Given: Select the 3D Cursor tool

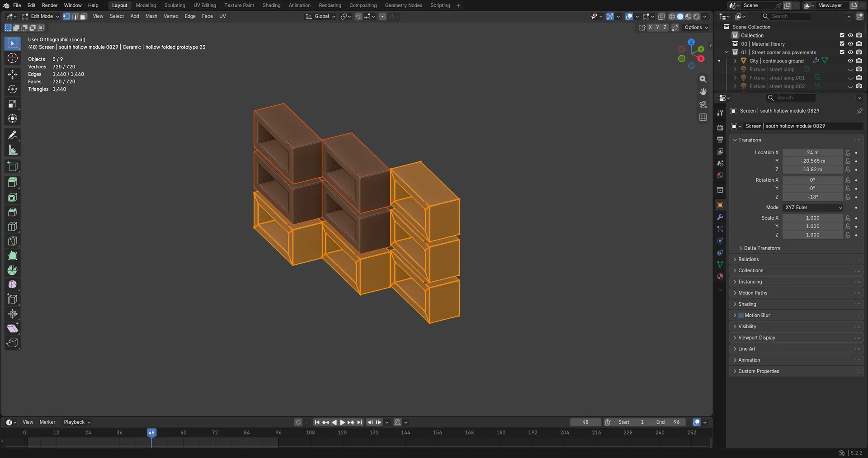Looking at the screenshot, I should (13, 58).
